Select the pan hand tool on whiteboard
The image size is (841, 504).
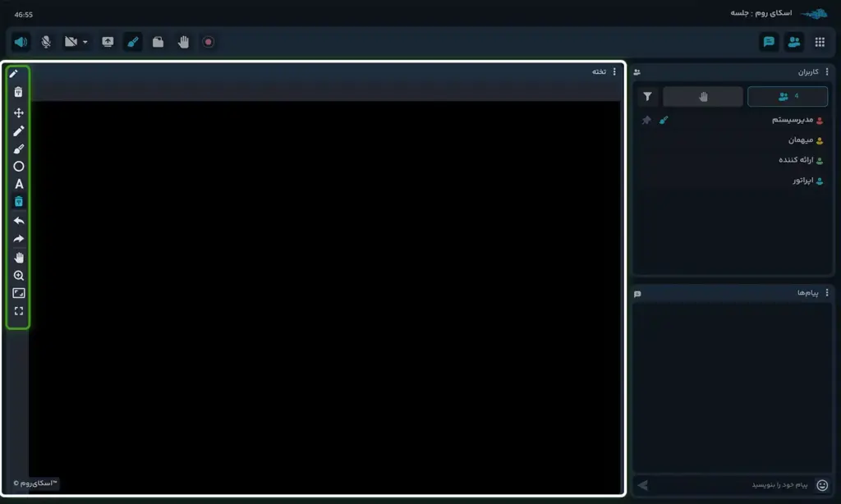tap(19, 258)
